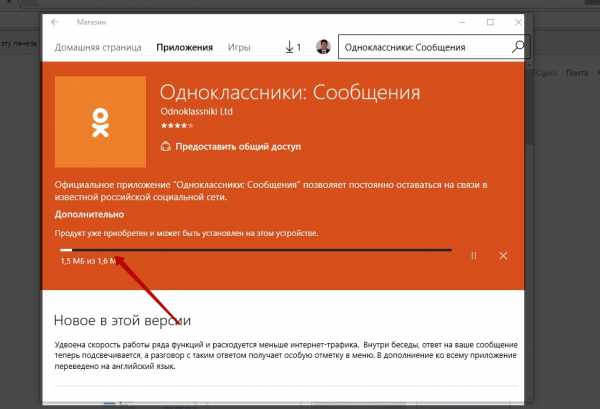Click the Одноклассники: Сообщения title
This screenshot has height=409, width=600.
[290, 93]
